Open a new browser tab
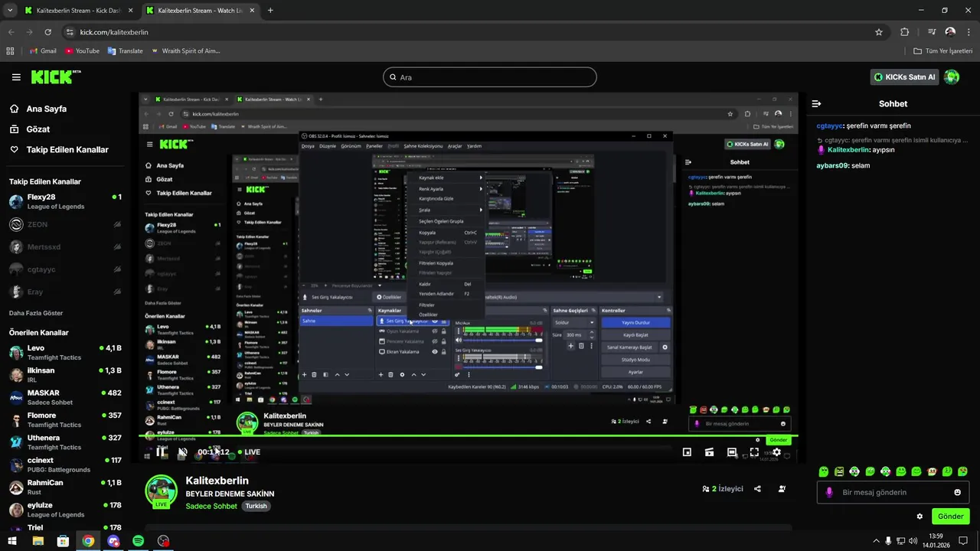980x551 pixels. (270, 11)
